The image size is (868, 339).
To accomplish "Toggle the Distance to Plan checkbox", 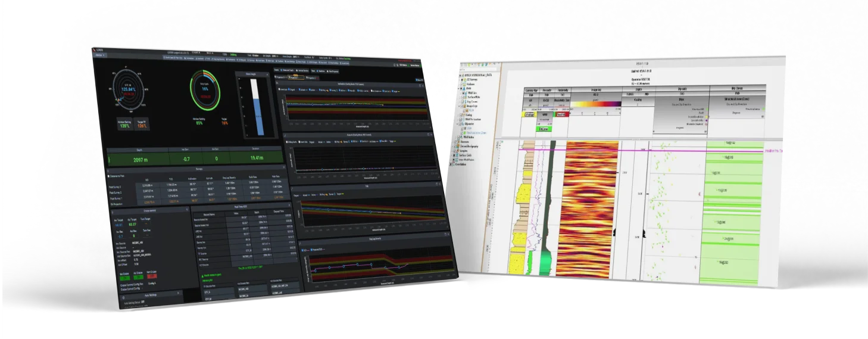I will (108, 176).
